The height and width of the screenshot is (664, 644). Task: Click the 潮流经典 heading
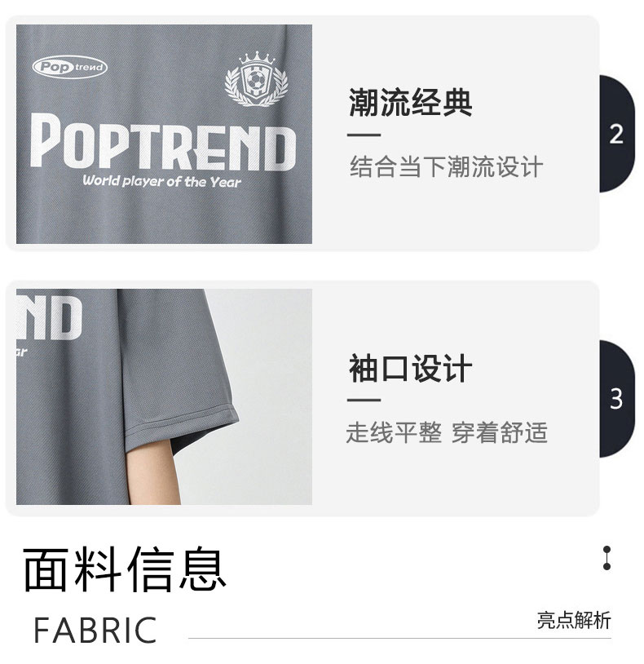click(x=410, y=103)
